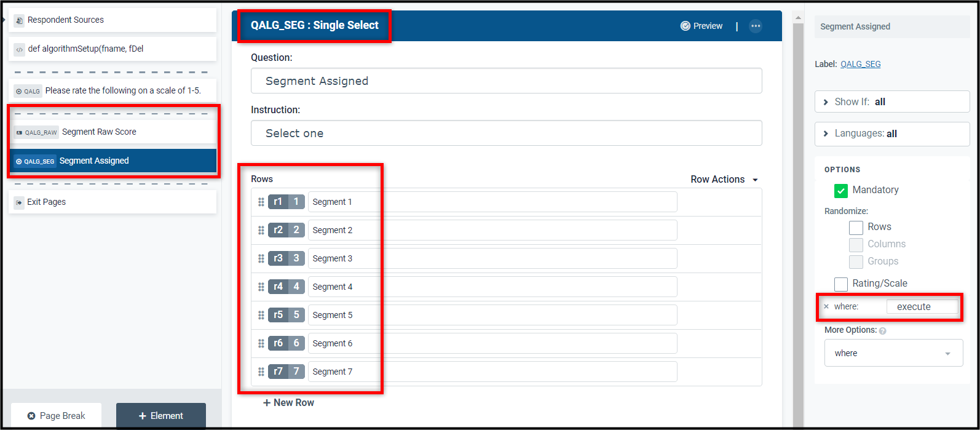Edit the where value field execute

tap(922, 306)
